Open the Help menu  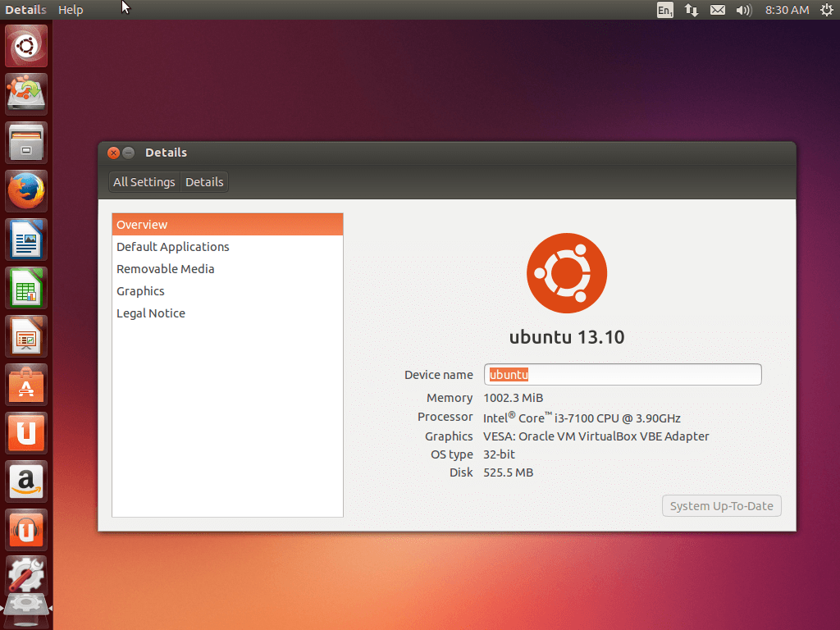(71, 10)
